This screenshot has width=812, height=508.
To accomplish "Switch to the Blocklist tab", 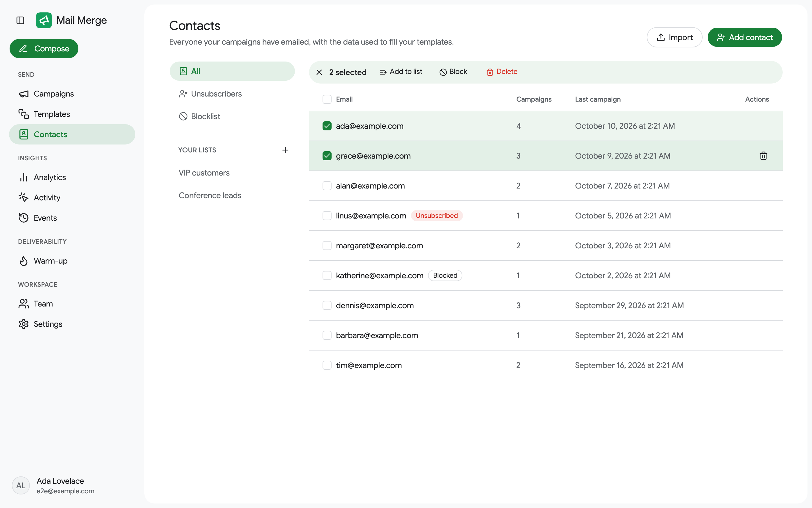I will 232,116.
